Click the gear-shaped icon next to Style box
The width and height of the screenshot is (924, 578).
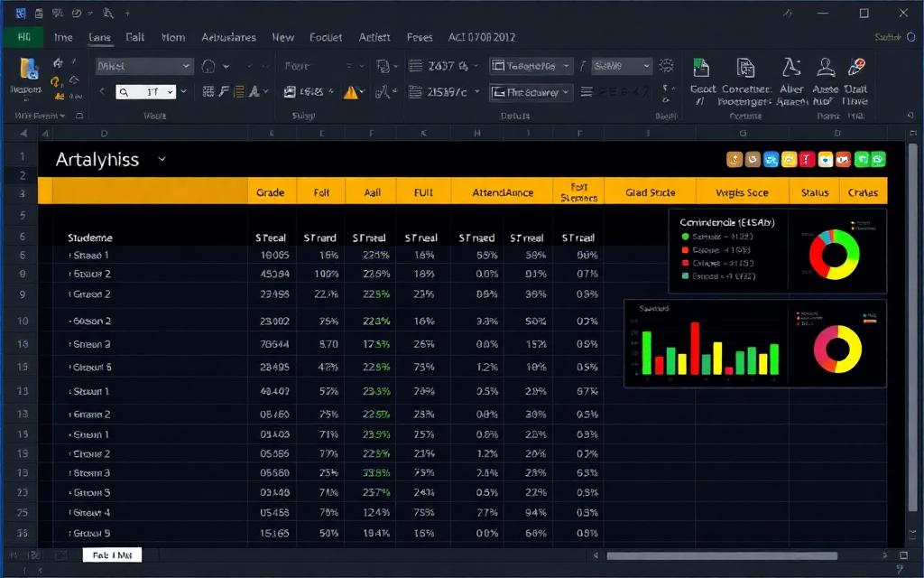click(667, 65)
